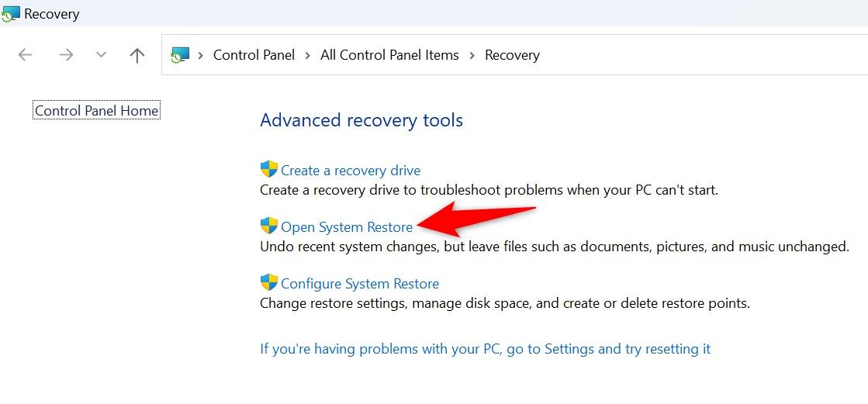Expand the chevron before Recovery breadcrumb
This screenshot has width=868, height=404.
coord(472,55)
